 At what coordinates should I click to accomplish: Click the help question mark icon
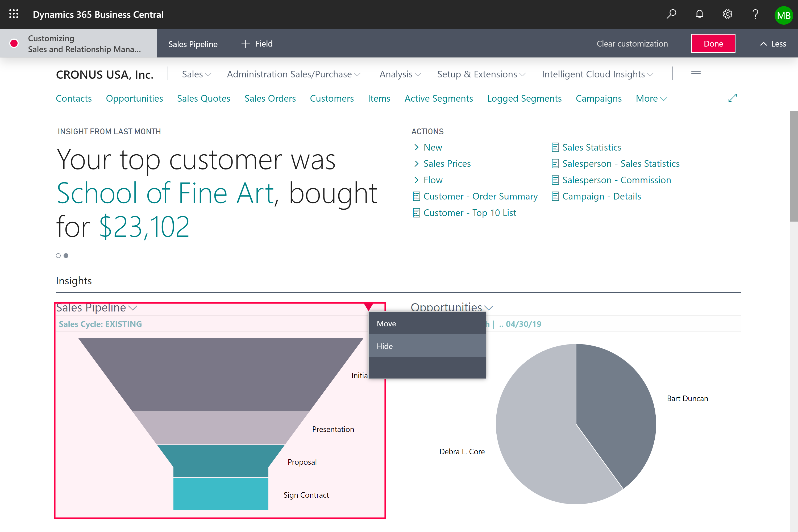755,14
